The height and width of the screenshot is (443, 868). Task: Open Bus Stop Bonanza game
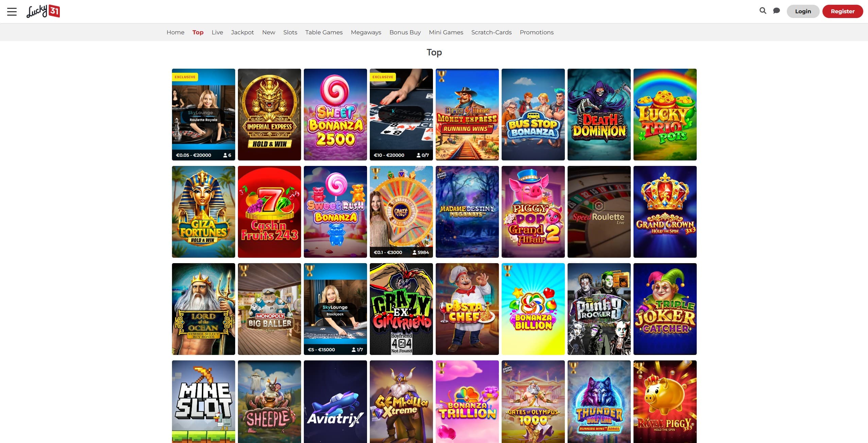coord(533,115)
